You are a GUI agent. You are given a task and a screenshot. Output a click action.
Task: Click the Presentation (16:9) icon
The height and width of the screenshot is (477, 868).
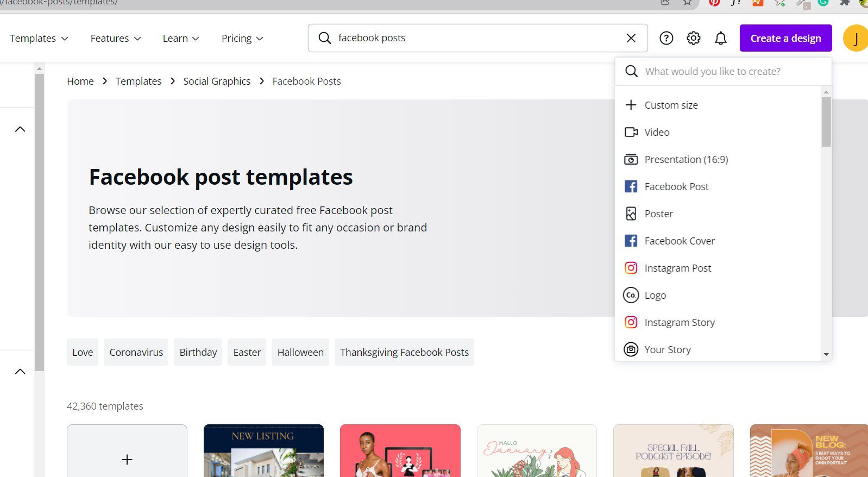[631, 159]
